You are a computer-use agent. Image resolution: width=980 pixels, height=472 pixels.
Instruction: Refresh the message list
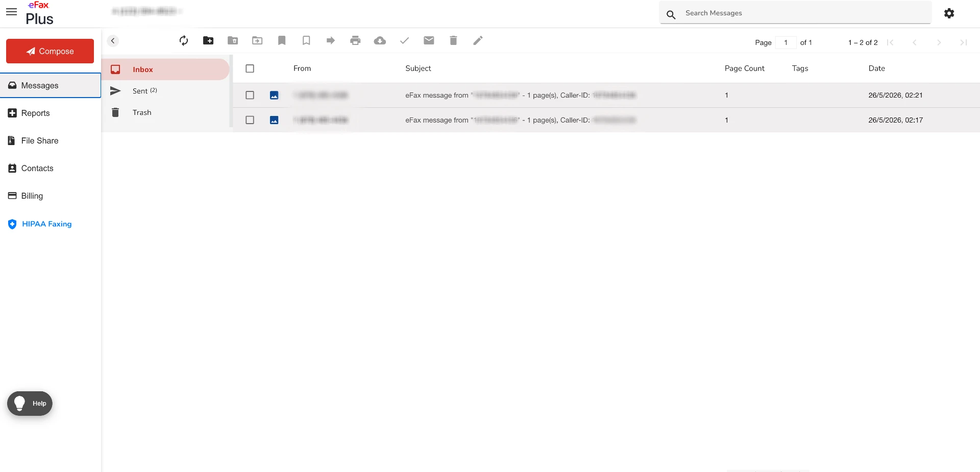click(x=184, y=41)
